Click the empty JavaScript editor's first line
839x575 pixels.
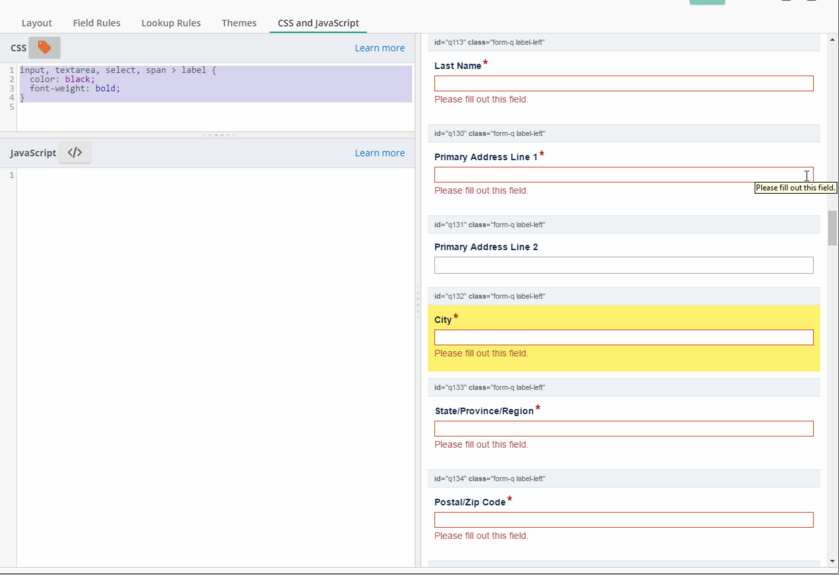click(200, 176)
